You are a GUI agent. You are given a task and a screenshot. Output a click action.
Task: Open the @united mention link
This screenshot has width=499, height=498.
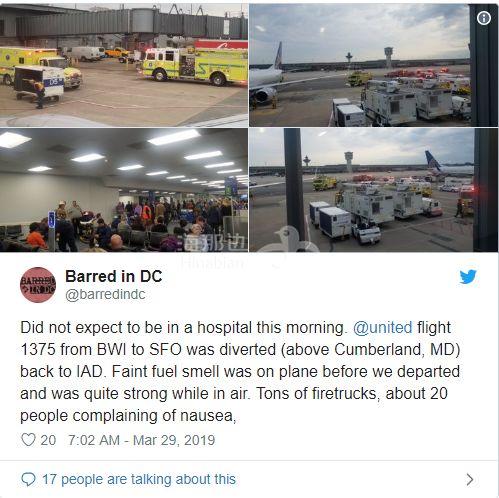point(383,327)
